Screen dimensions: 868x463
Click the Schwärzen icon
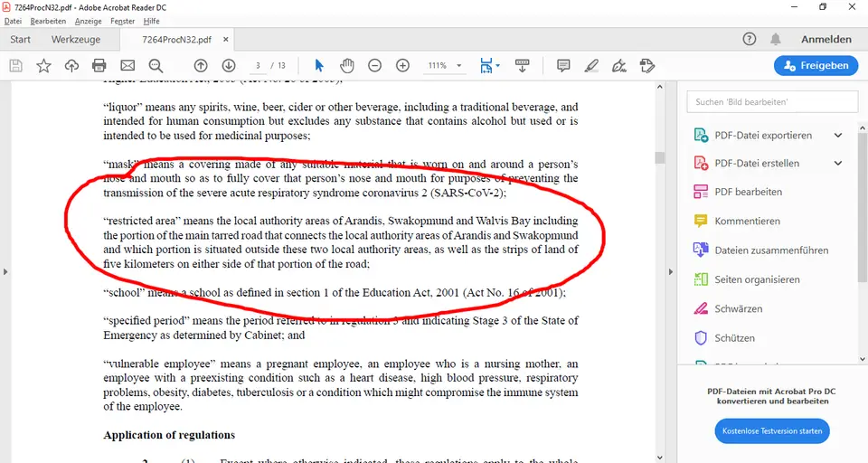point(700,308)
